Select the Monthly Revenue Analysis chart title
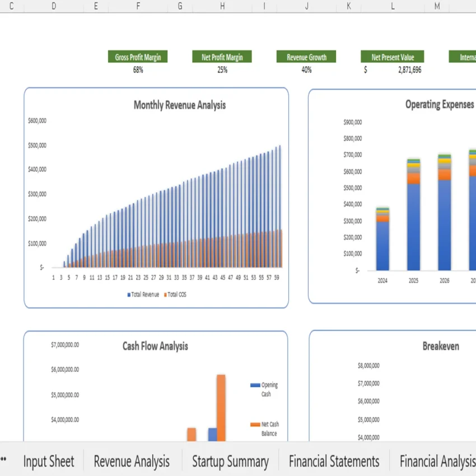The width and height of the screenshot is (476, 476). click(178, 105)
